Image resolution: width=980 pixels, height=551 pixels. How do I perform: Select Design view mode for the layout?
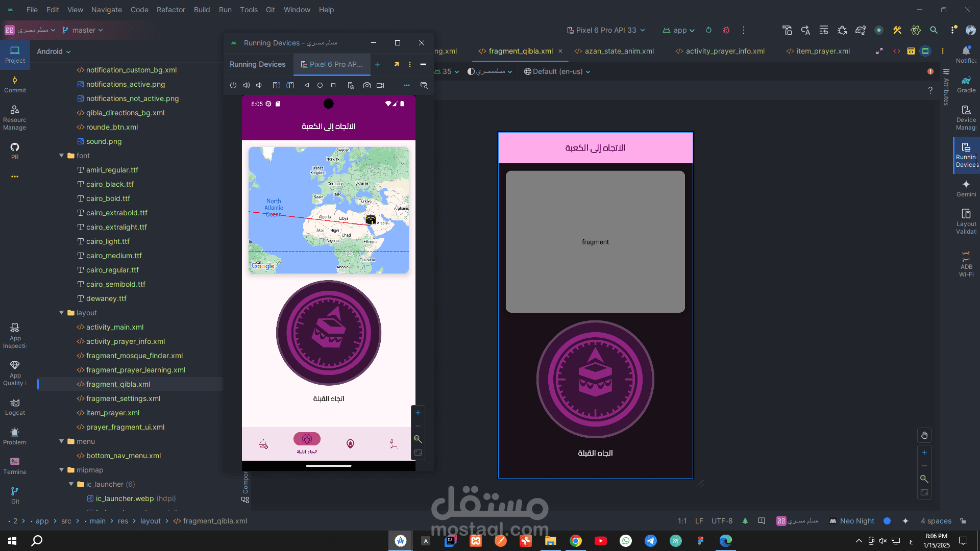pos(925,51)
